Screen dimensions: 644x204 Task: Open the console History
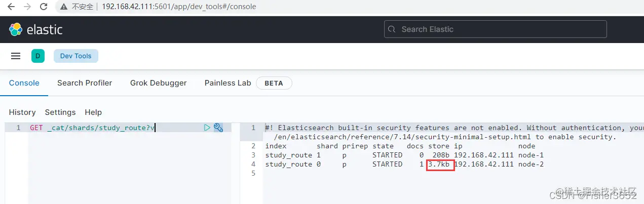[22, 112]
